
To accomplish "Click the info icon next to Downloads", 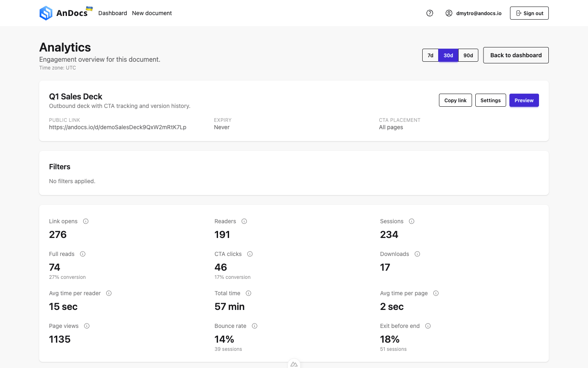I will [x=417, y=254].
